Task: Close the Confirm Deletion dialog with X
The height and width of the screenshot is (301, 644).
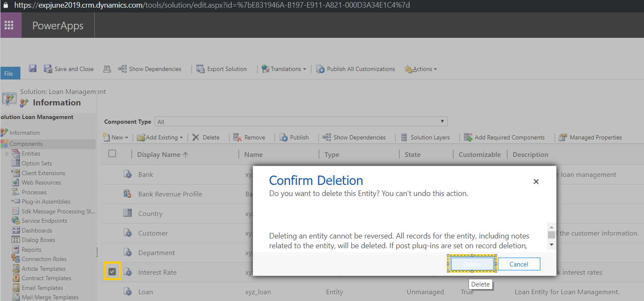Action: click(x=536, y=182)
